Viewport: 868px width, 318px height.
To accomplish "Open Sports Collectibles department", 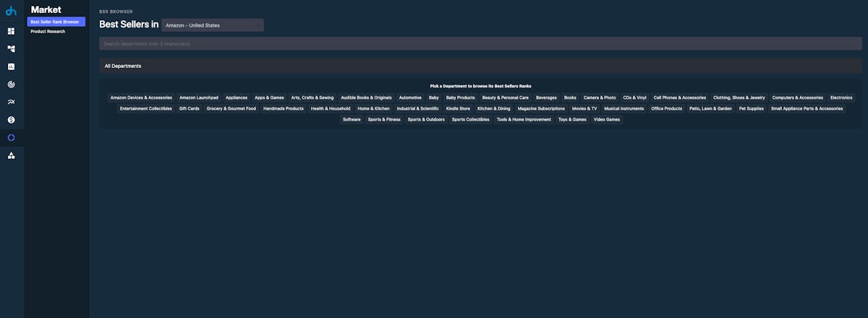I will [x=471, y=119].
